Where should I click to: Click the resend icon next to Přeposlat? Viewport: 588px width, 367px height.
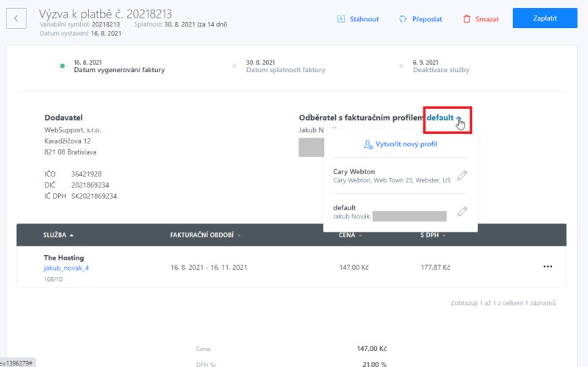(403, 19)
